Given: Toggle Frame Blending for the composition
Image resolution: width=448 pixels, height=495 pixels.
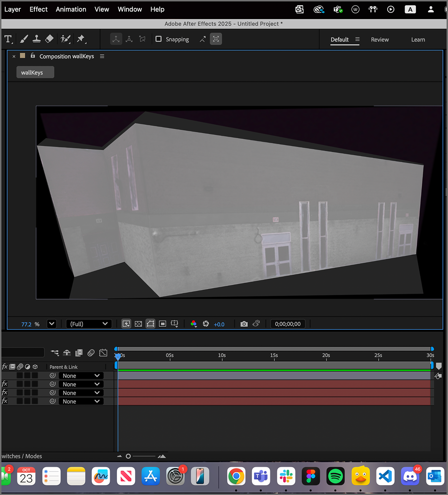Looking at the screenshot, I should tap(79, 353).
